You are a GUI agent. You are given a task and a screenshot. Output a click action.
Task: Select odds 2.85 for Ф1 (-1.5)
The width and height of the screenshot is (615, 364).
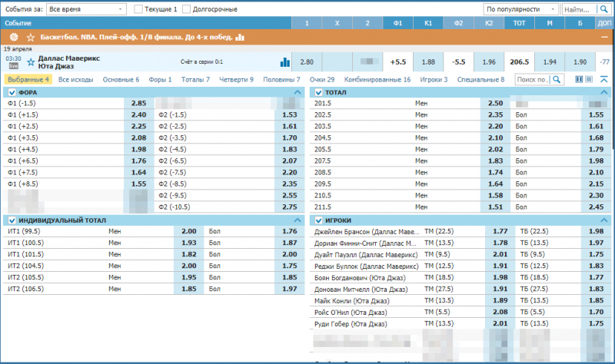[x=138, y=103]
